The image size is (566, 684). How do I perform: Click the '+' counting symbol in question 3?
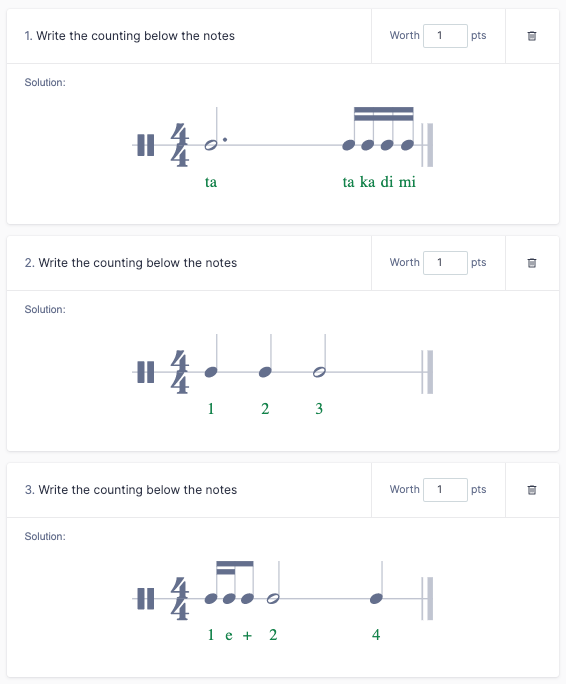click(x=247, y=635)
